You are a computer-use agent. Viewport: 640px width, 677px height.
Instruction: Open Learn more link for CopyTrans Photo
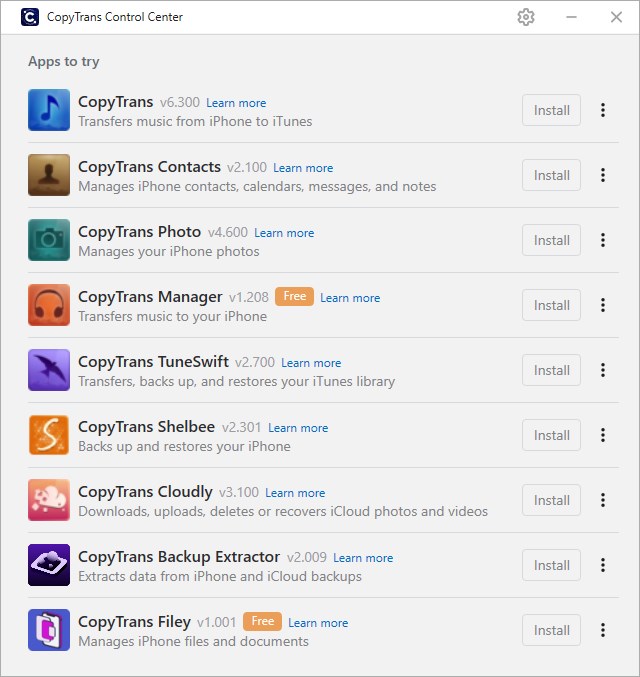tap(284, 233)
